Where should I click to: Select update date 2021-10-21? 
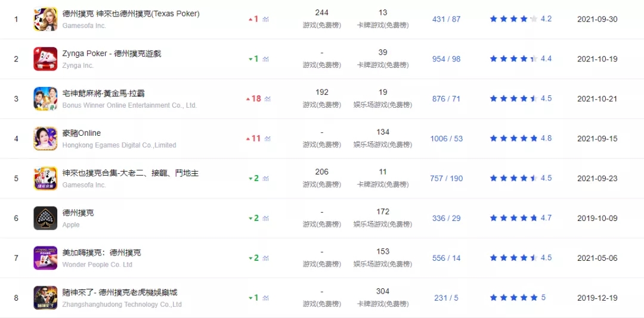coord(597,99)
